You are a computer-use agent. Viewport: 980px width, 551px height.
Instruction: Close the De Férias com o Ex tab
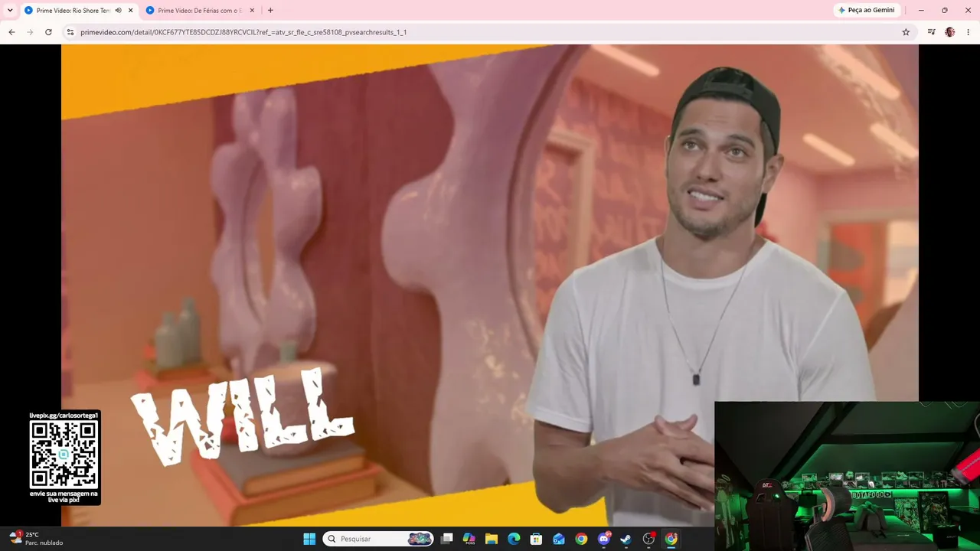pyautogui.click(x=252, y=11)
